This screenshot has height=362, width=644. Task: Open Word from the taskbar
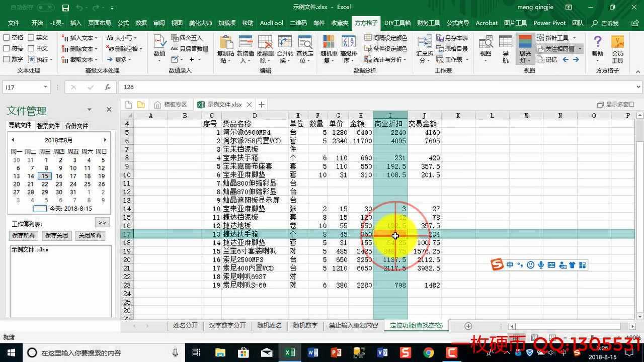(x=313, y=352)
